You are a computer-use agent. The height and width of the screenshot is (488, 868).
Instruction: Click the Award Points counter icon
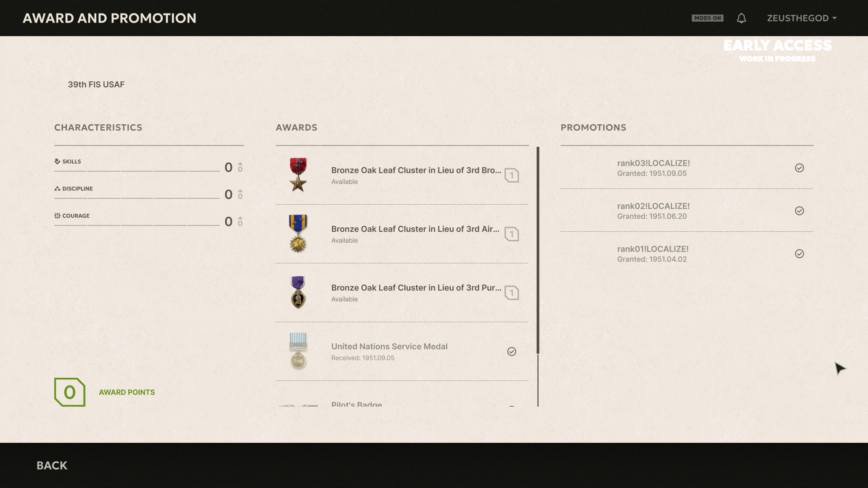click(70, 392)
